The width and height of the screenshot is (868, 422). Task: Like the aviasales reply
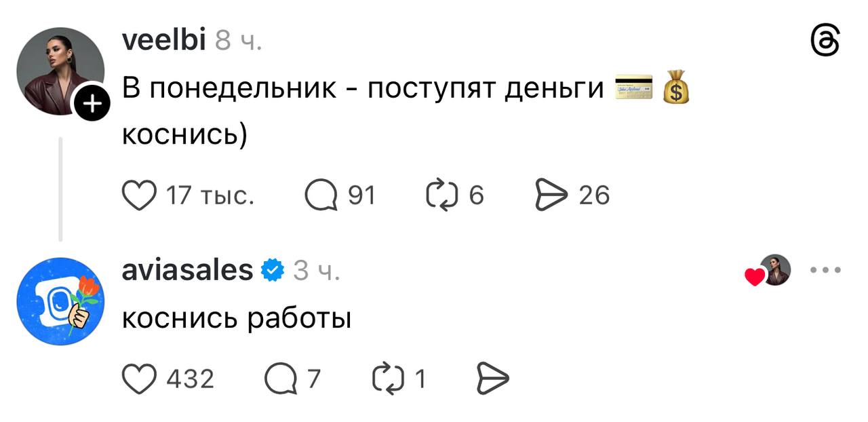coord(138,379)
